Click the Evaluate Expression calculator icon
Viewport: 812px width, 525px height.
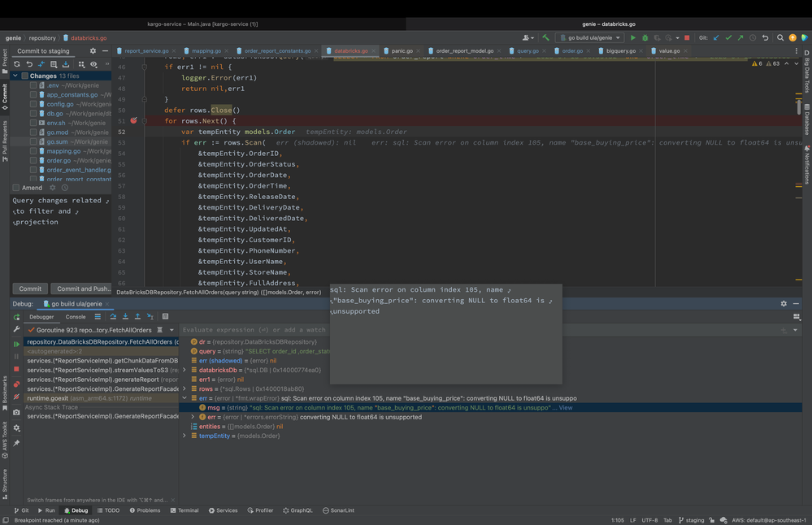165,317
